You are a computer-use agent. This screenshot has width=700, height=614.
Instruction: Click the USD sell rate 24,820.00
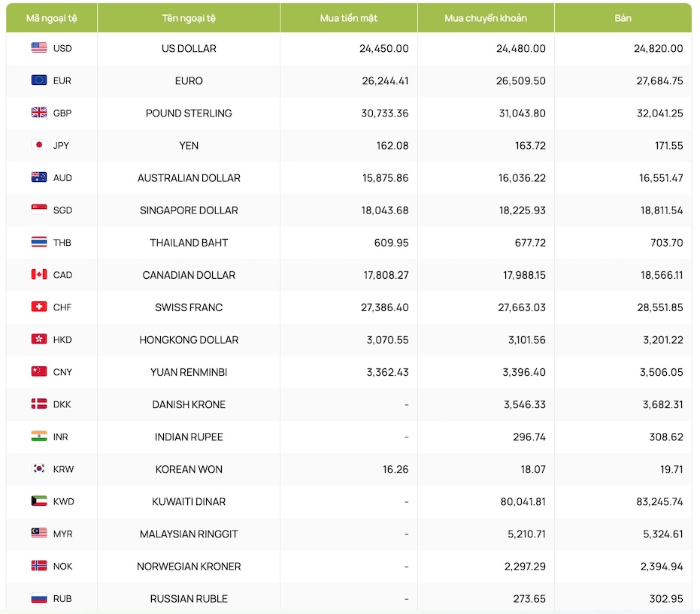click(x=659, y=48)
